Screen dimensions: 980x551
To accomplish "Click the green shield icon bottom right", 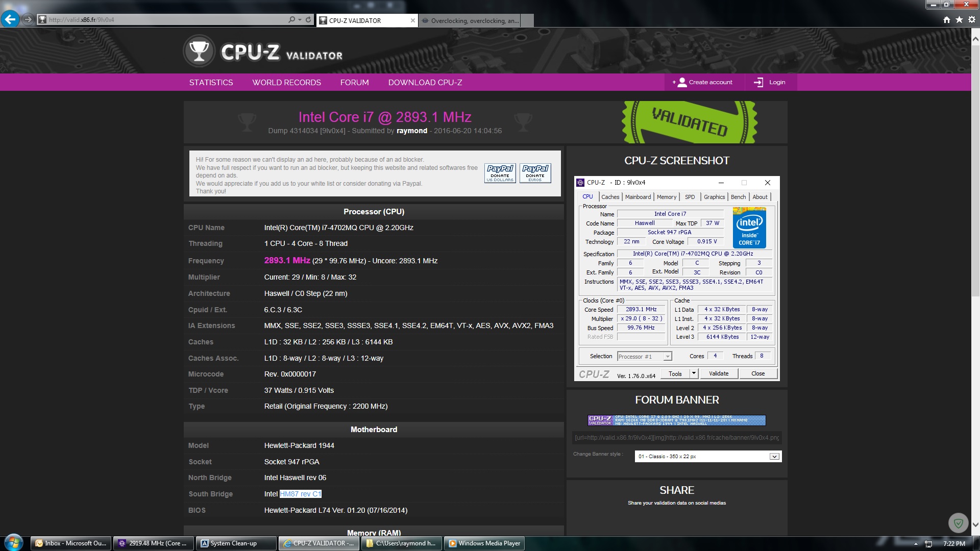I will coord(959,523).
